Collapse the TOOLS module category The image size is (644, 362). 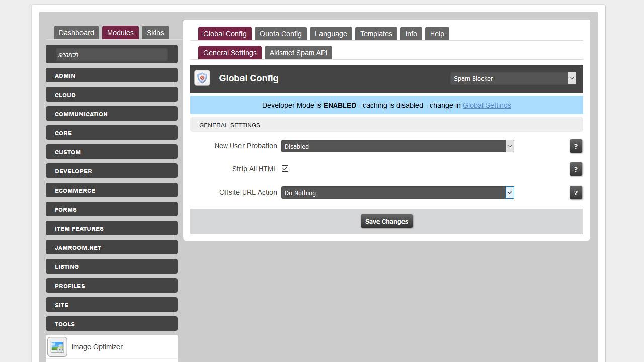pyautogui.click(x=112, y=324)
